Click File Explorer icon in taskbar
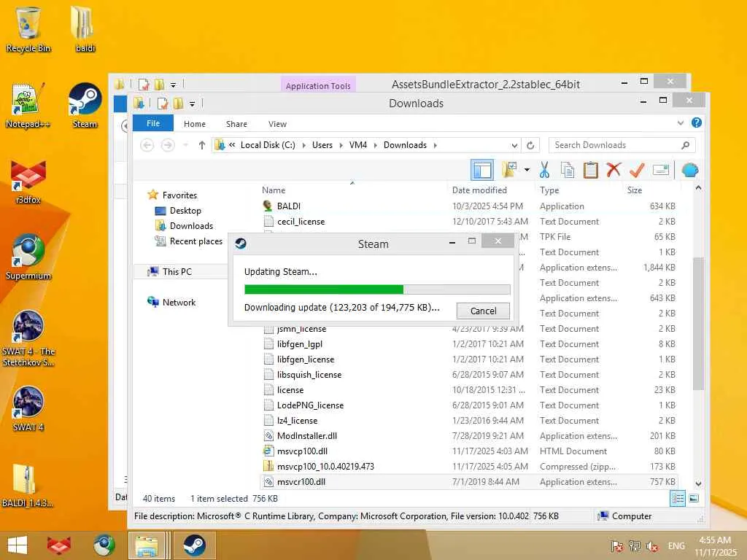This screenshot has height=560, width=747. coord(147,545)
